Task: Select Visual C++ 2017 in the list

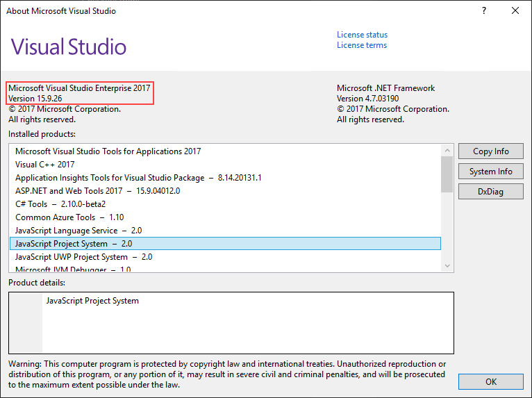Action: (225, 165)
